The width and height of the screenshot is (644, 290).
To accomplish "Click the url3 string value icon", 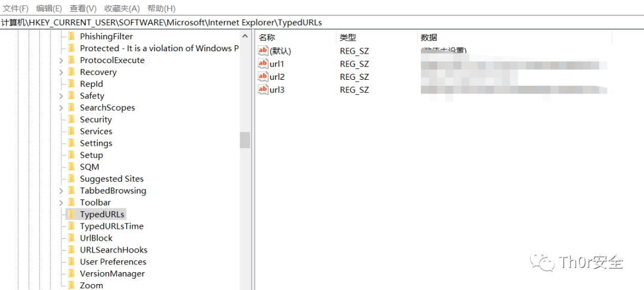I will (263, 89).
